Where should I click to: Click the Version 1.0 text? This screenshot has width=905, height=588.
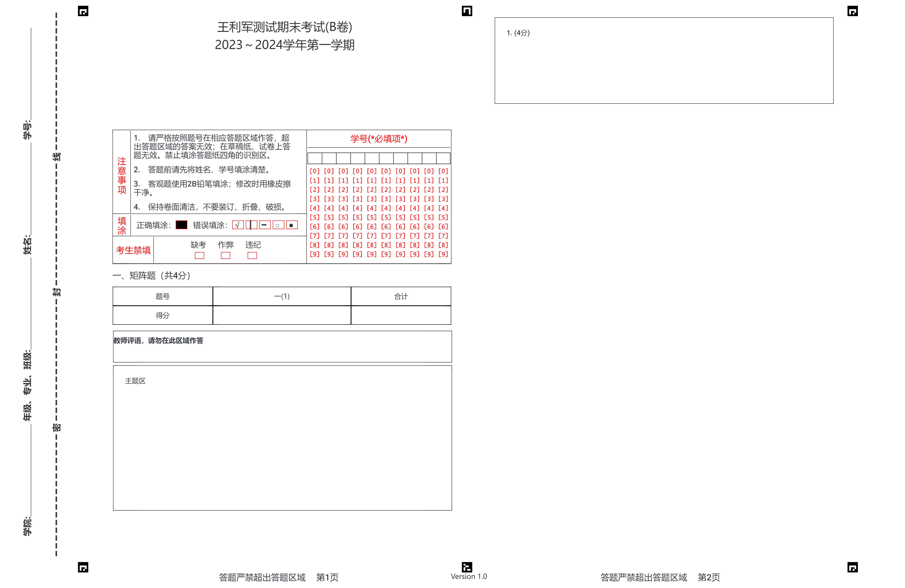tap(469, 577)
